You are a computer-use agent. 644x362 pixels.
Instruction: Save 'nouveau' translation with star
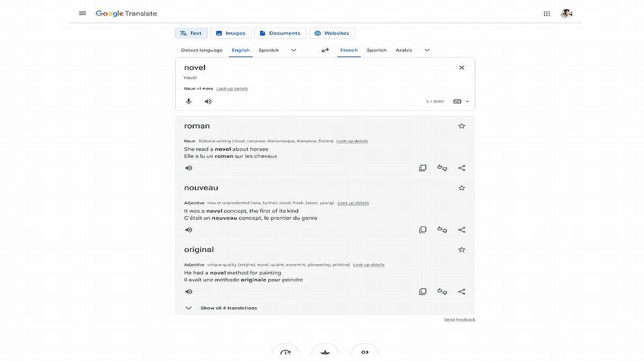tap(462, 188)
